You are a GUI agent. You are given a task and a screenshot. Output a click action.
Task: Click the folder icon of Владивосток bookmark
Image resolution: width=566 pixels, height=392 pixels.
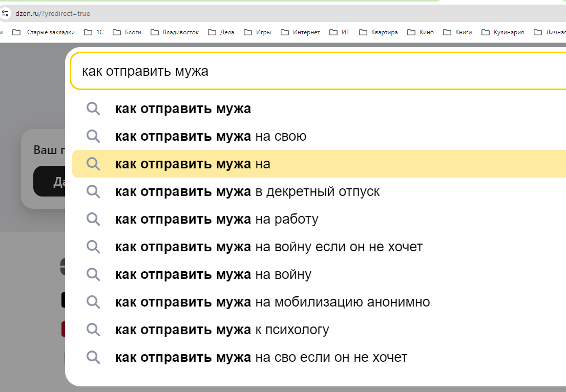click(154, 32)
